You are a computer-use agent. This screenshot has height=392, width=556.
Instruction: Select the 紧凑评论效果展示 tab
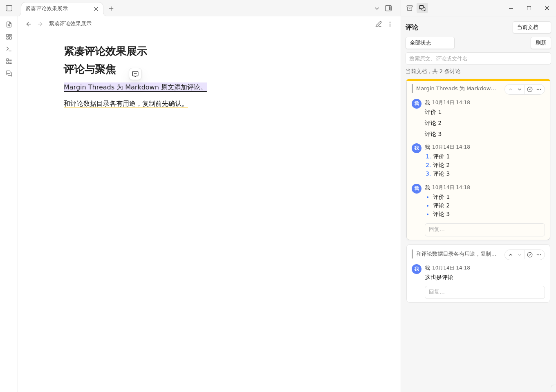pyautogui.click(x=62, y=9)
